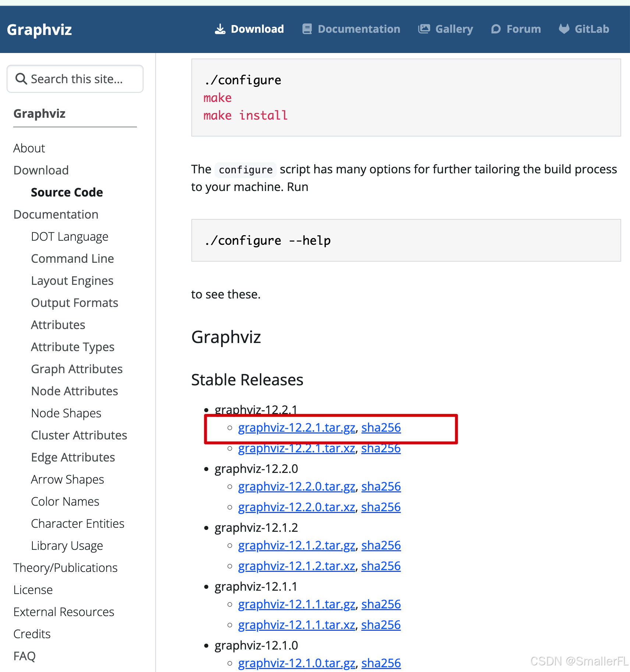
Task: Open Layout Engines sidebar page
Action: (x=72, y=281)
